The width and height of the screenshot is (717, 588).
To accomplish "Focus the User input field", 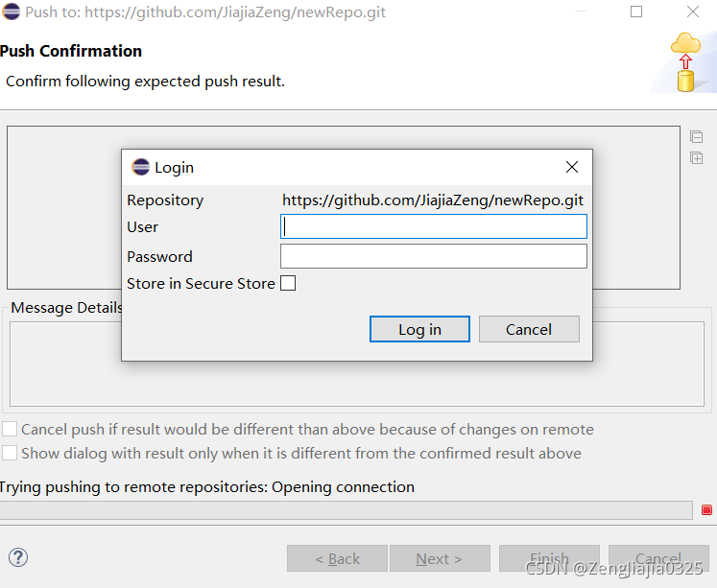I will tap(434, 226).
